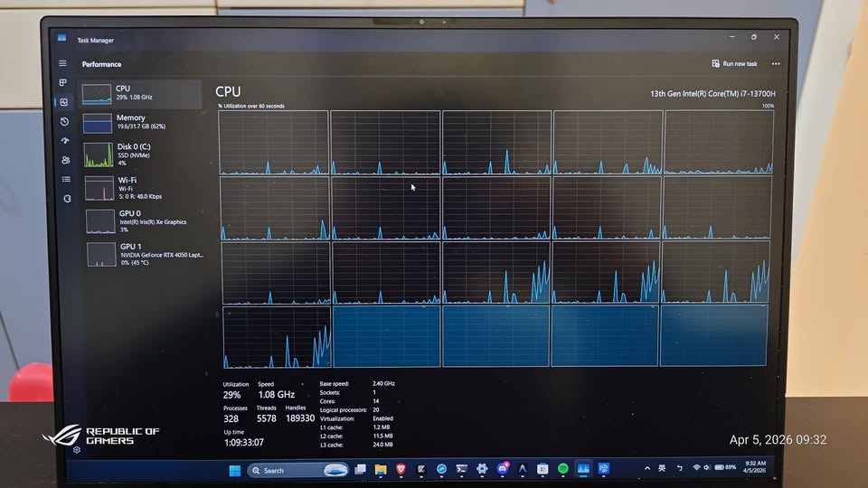Image resolution: width=868 pixels, height=488 pixels.
Task: Open the Startup apps page icon
Action: pyautogui.click(x=65, y=141)
